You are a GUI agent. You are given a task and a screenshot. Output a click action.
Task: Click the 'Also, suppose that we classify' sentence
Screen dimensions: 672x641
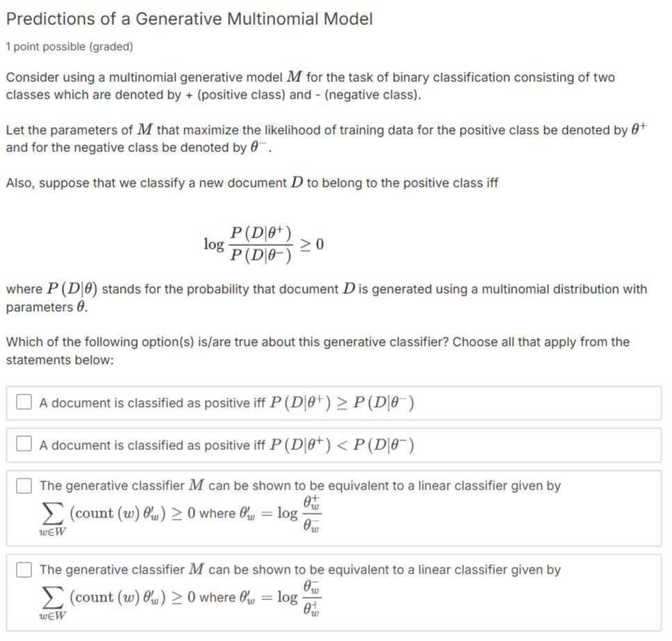pyautogui.click(x=252, y=183)
